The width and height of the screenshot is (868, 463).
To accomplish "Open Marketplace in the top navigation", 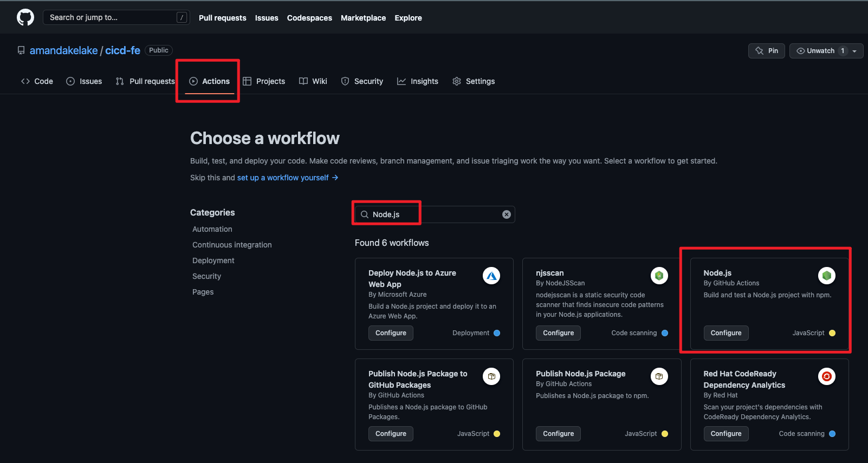I will (364, 18).
